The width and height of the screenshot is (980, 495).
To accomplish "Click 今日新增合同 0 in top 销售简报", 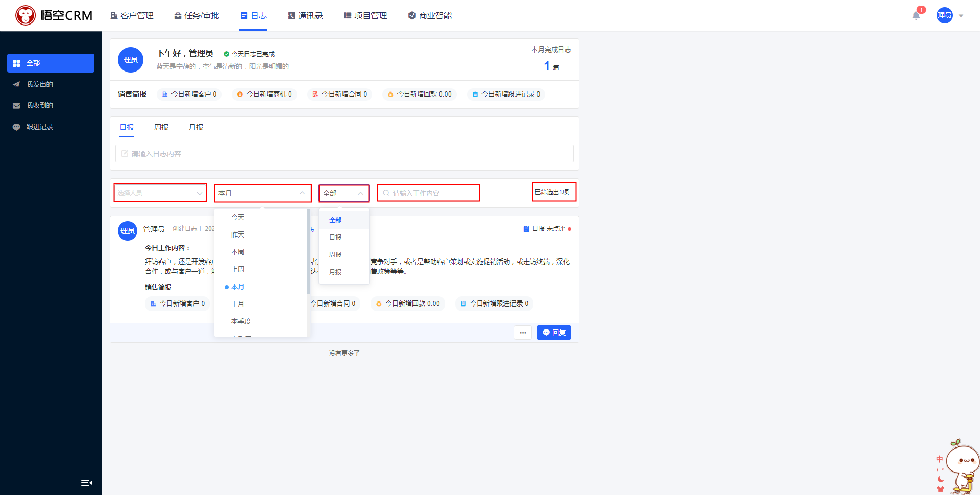I will click(339, 94).
